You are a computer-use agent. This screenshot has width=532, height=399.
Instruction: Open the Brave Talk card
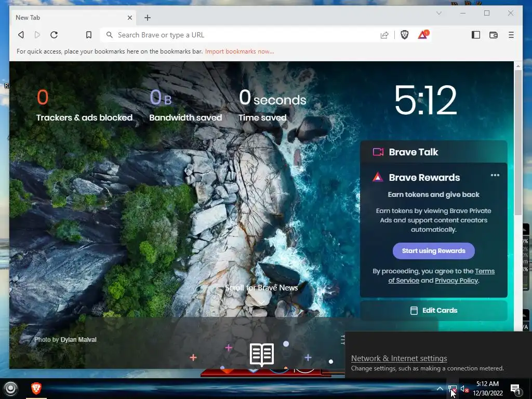pyautogui.click(x=434, y=152)
